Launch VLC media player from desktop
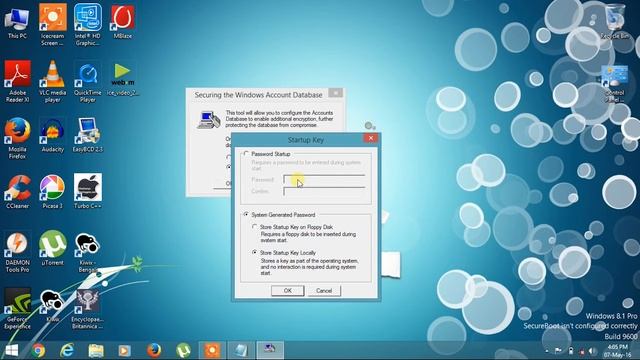Screen dimensions: 640x360 [53, 81]
